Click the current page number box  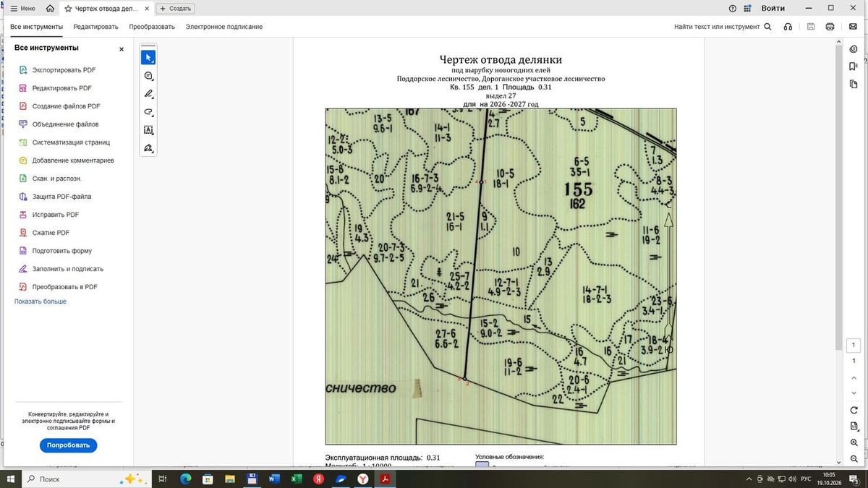(x=854, y=346)
